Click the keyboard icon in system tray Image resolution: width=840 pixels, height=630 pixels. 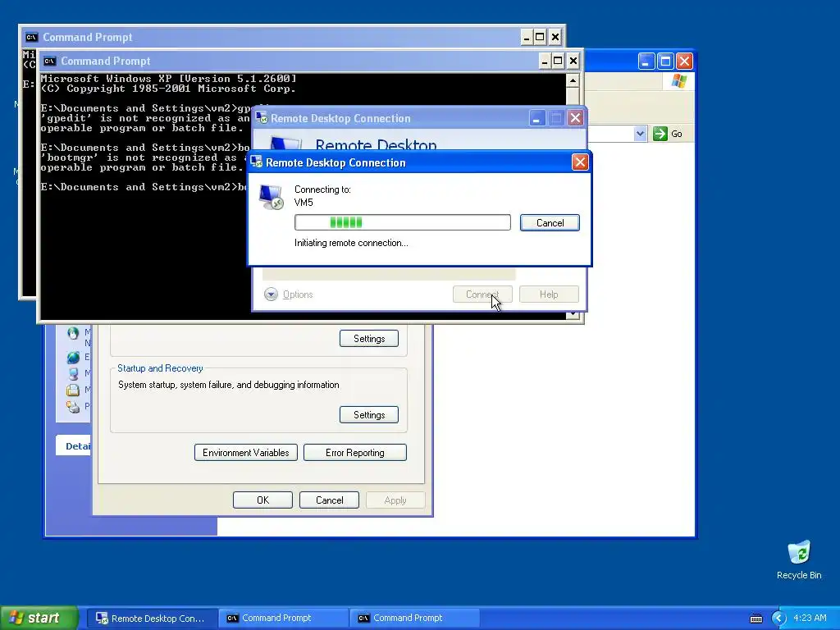pyautogui.click(x=756, y=619)
